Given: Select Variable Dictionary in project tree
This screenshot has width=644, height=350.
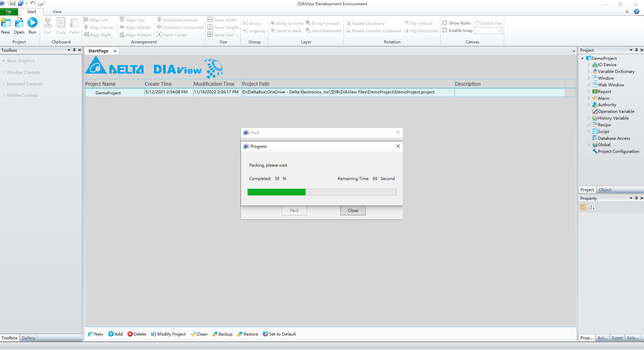Looking at the screenshot, I should (x=616, y=72).
